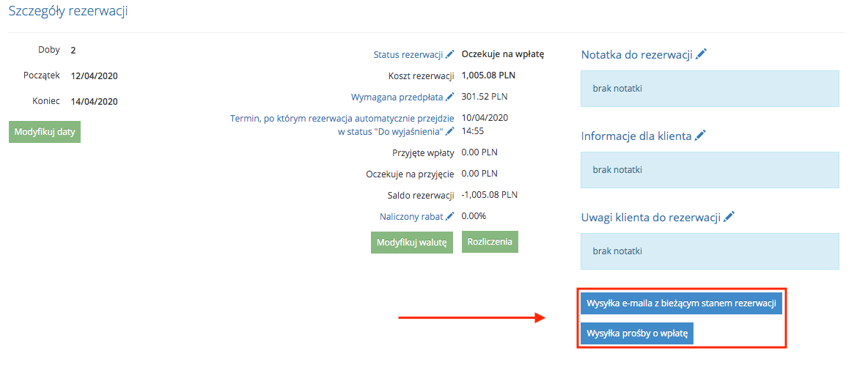Click the pencil icon beside Status rezerwacji
868x373 pixels.
point(450,54)
